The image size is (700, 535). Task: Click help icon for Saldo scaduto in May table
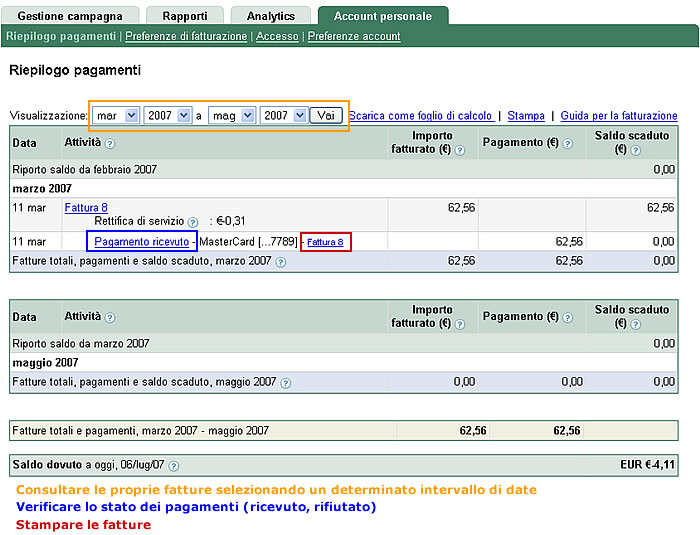(633, 324)
